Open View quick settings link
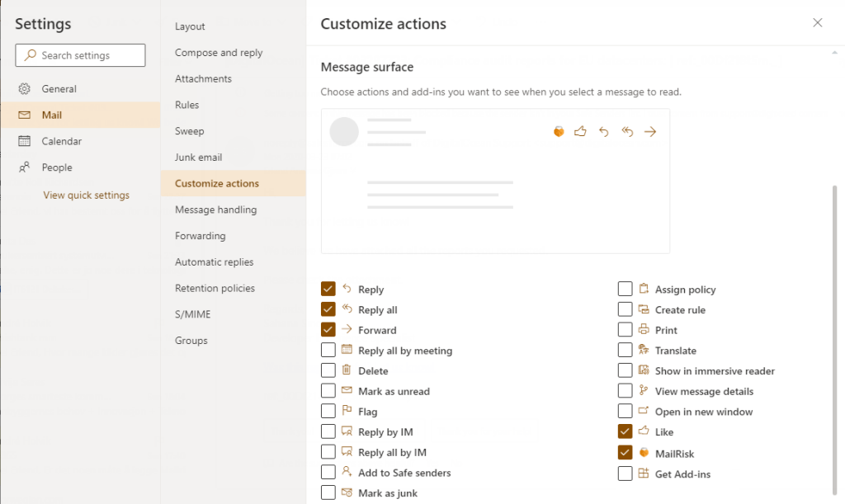 86,195
